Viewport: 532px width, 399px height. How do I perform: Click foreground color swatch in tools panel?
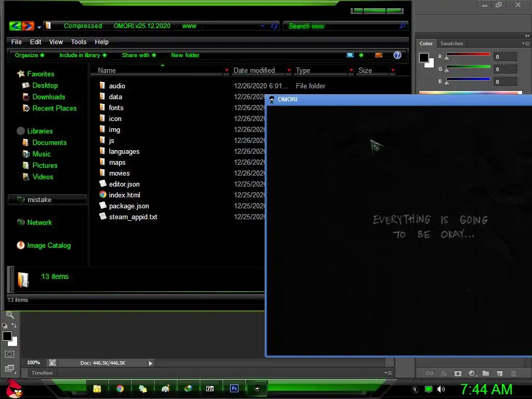[x=7, y=336]
